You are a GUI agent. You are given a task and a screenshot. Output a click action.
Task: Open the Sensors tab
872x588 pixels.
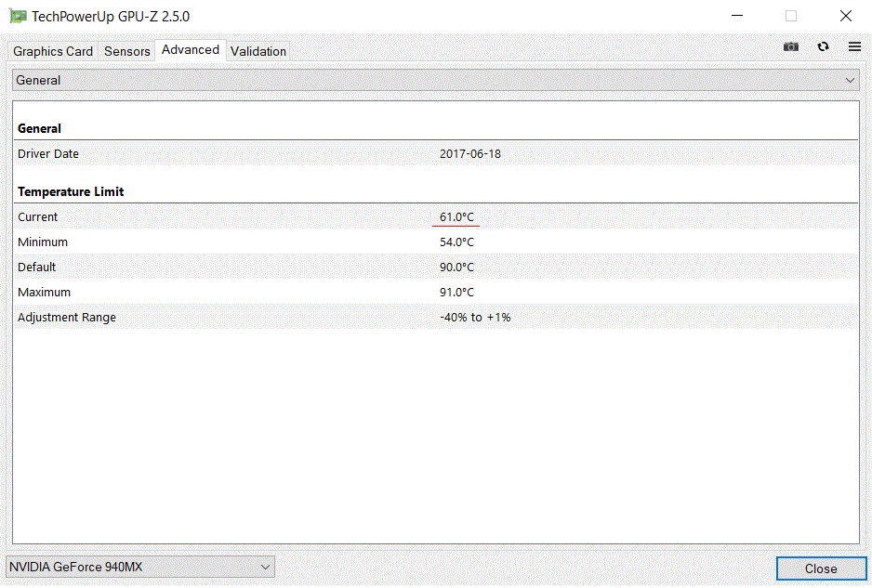point(126,51)
